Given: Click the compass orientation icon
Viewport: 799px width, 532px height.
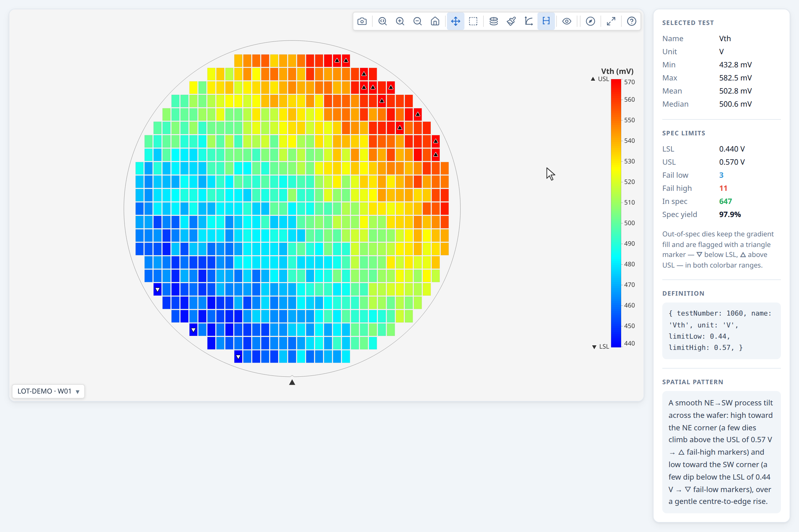Looking at the screenshot, I should coord(591,22).
